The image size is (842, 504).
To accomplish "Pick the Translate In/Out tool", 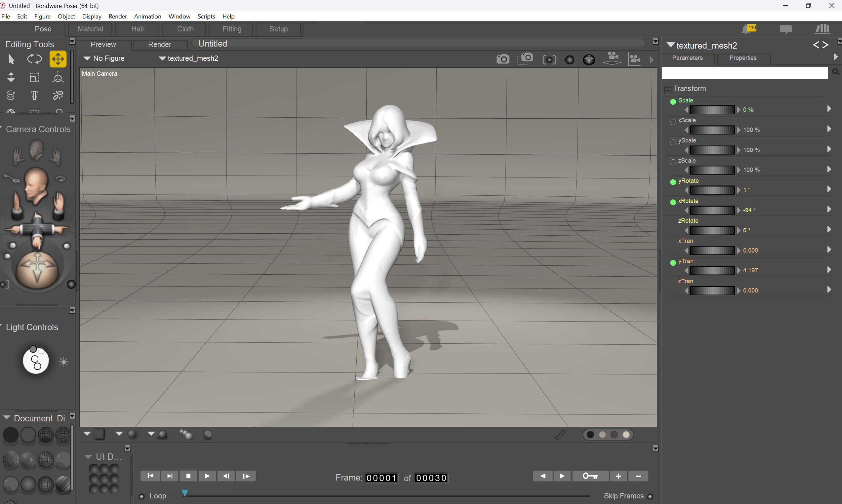I will coord(11,77).
